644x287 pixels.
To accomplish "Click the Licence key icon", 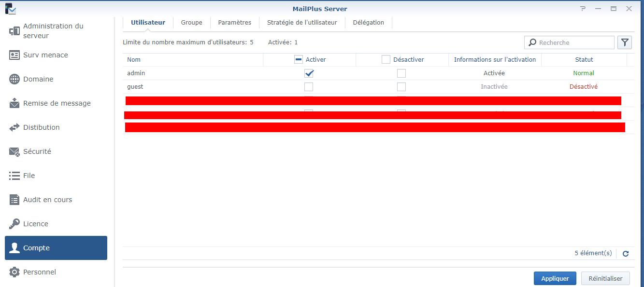I will 14,224.
